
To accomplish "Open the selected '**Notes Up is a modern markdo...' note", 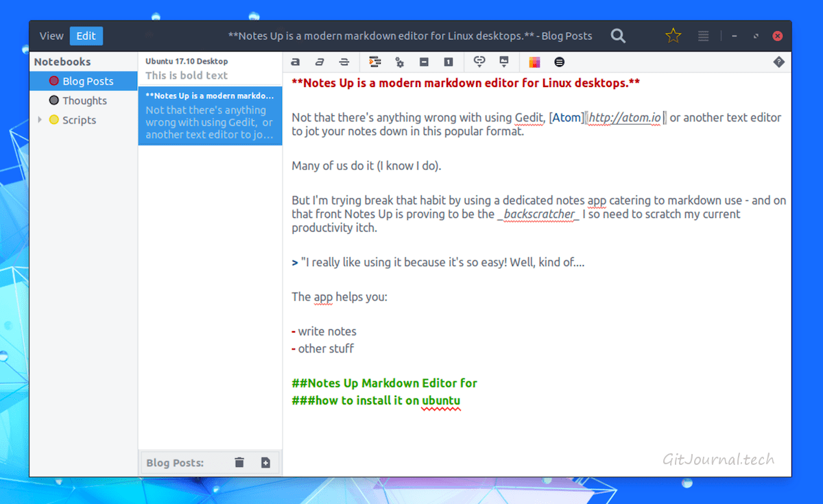I will click(x=210, y=115).
